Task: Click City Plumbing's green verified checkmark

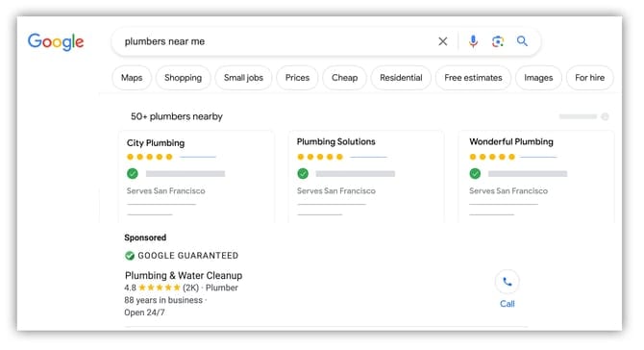Action: (133, 174)
